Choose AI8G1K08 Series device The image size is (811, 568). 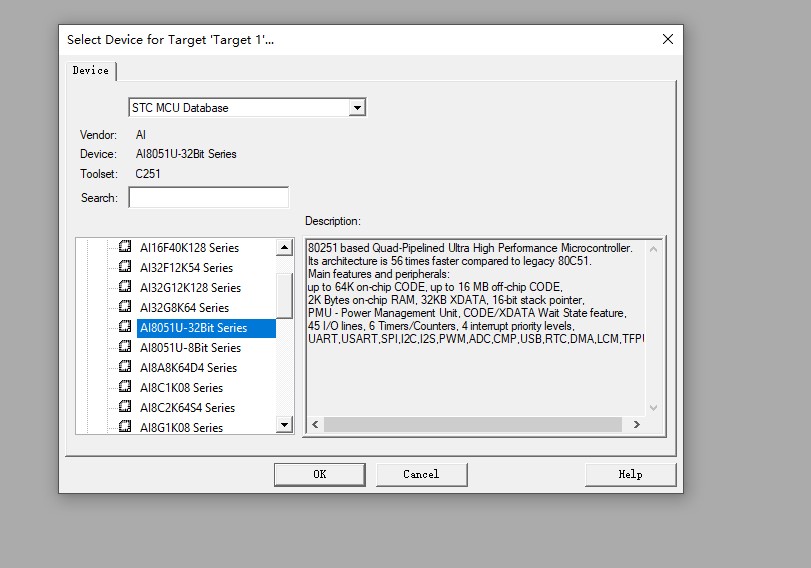[181, 428]
